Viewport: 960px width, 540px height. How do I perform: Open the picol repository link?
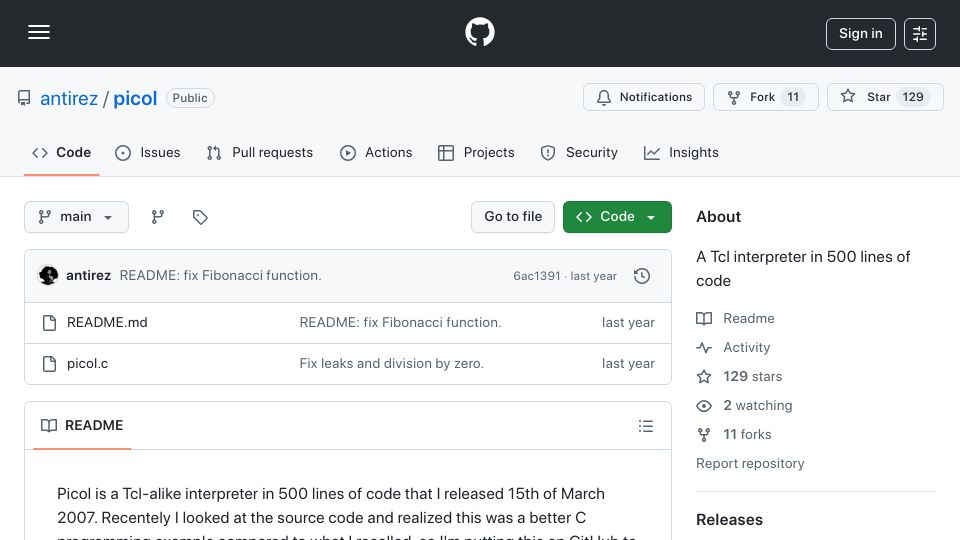pyautogui.click(x=135, y=98)
